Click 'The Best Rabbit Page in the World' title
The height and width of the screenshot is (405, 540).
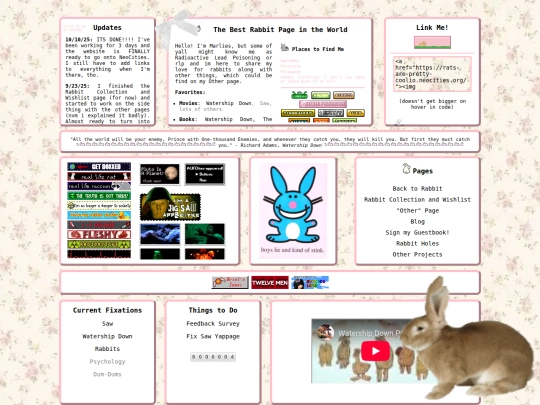point(280,30)
